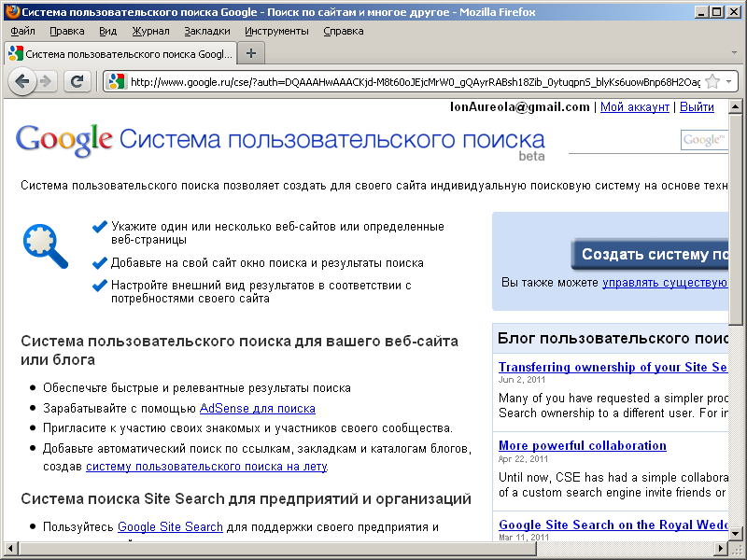Open the Файл menu
This screenshot has height=560, width=747.
(x=22, y=31)
